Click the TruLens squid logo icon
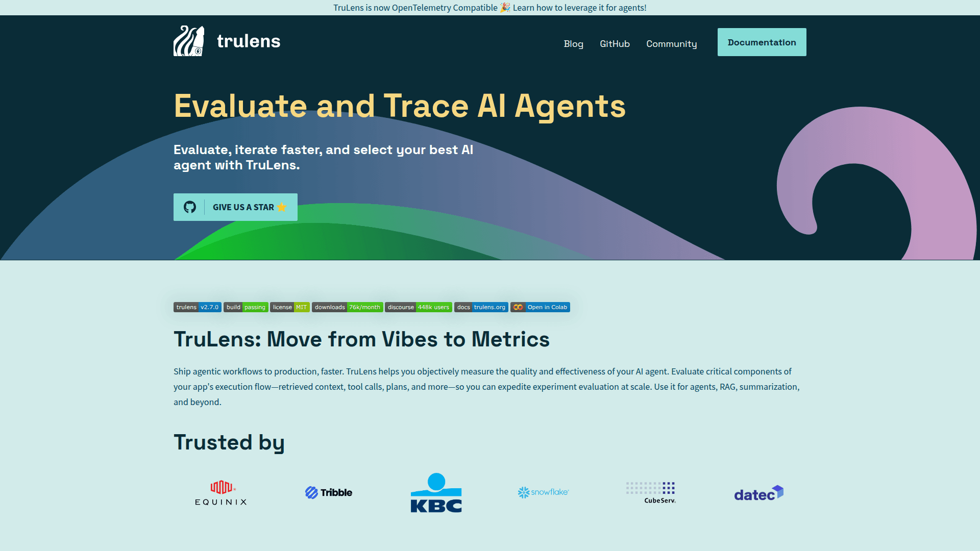980x551 pixels. pyautogui.click(x=189, y=41)
